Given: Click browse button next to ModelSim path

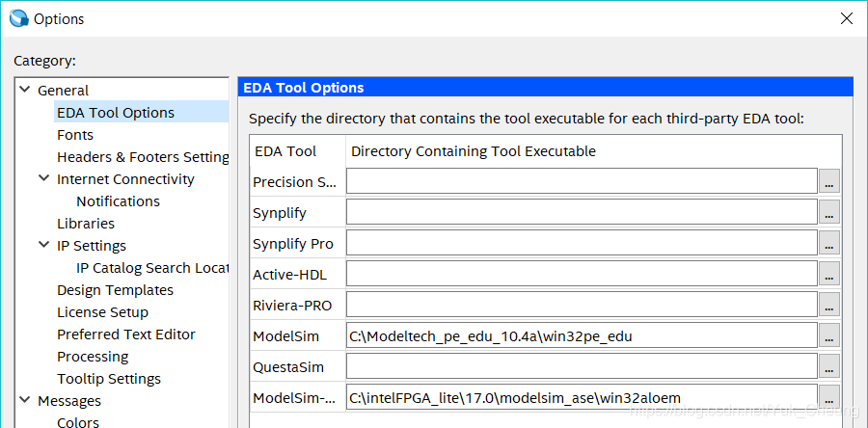Looking at the screenshot, I should [829, 335].
